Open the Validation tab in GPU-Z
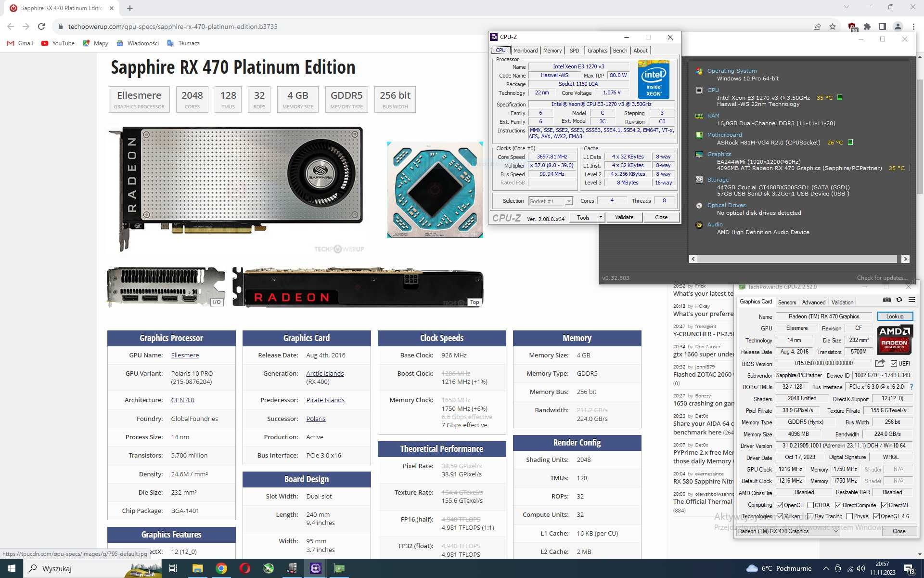The width and height of the screenshot is (924, 578). (843, 302)
